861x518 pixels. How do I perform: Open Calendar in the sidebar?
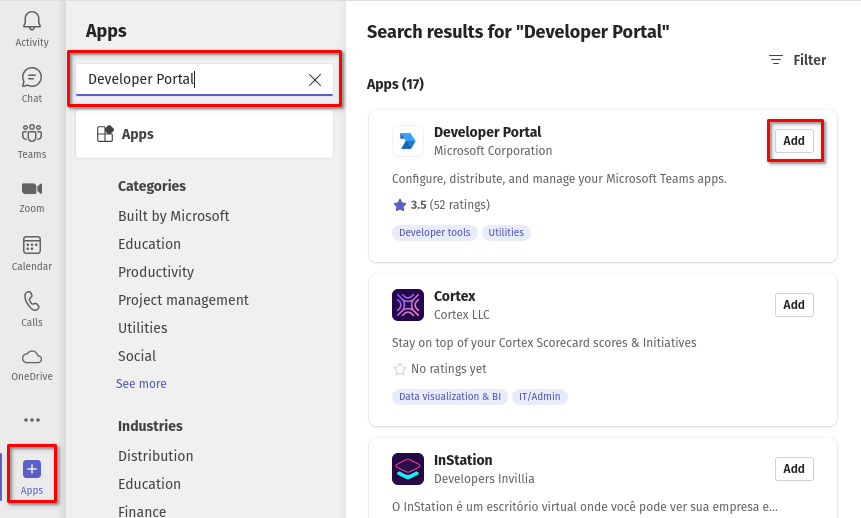pyautogui.click(x=32, y=253)
